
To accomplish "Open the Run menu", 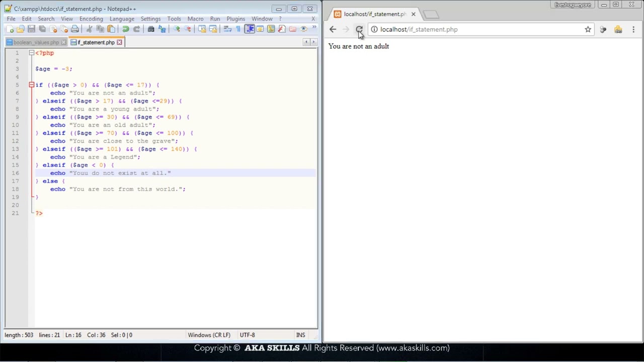I will point(215,19).
